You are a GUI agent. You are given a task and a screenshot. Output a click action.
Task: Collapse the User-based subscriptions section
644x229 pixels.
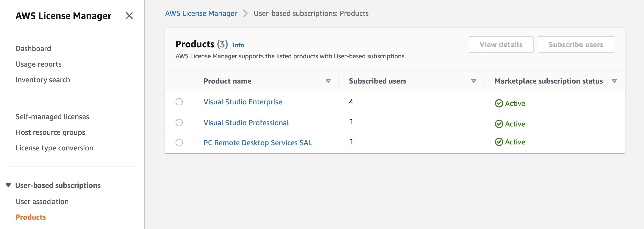click(x=8, y=185)
